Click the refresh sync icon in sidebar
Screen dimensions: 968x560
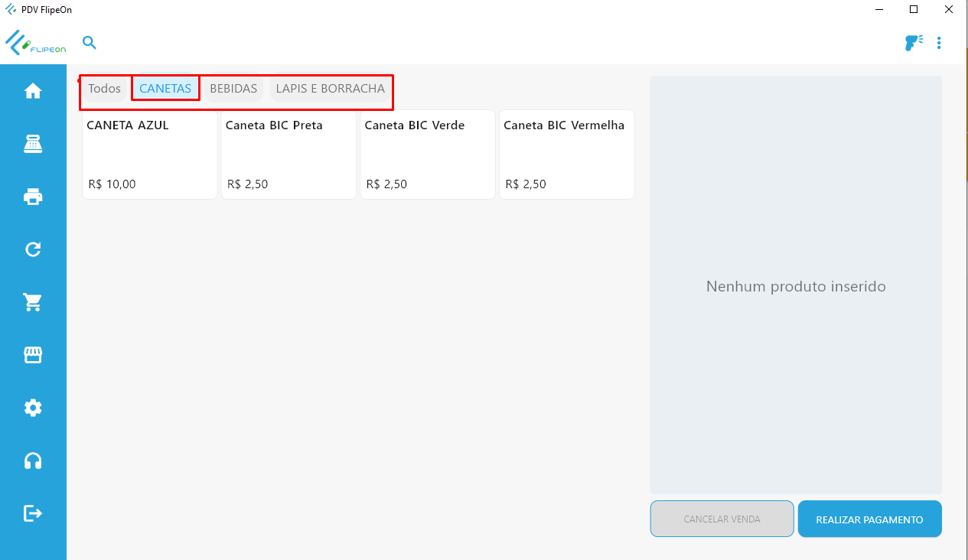click(33, 249)
